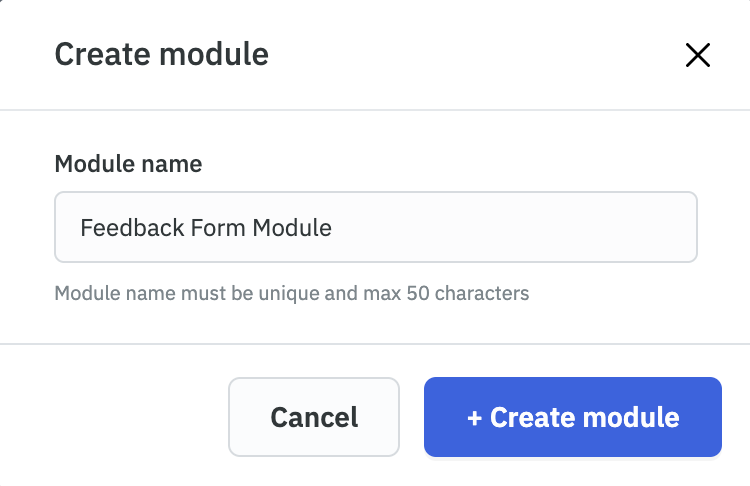Place cursor right after "Feedback Form Module" text
750x486 pixels.
(333, 228)
